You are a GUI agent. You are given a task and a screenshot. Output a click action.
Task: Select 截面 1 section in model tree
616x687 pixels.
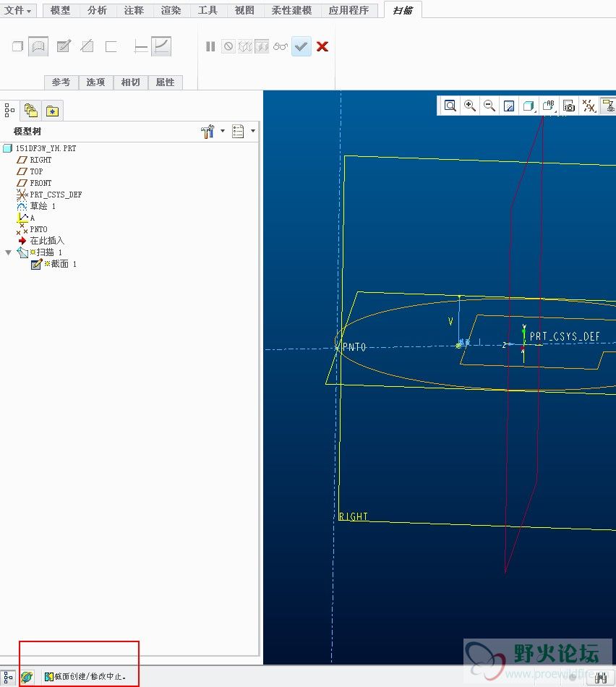point(54,264)
